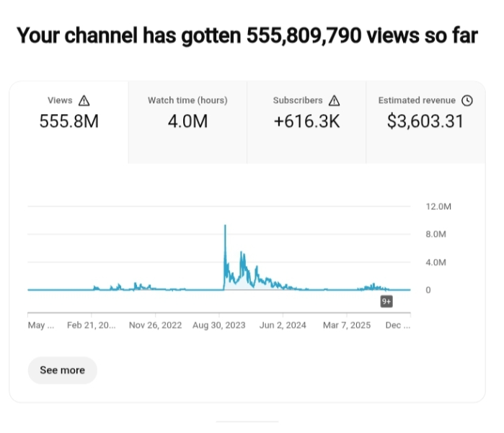
Task: Click the clock icon beside Estimated revenue
Action: click(467, 100)
